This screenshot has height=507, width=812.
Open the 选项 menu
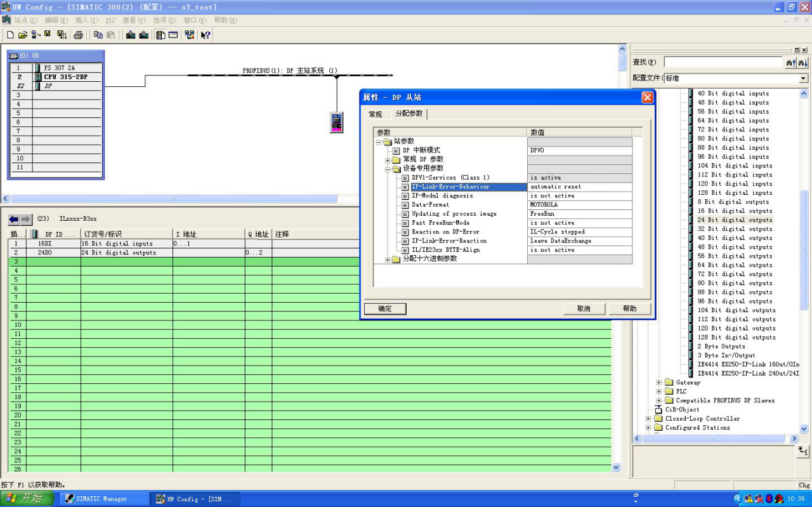coord(165,20)
